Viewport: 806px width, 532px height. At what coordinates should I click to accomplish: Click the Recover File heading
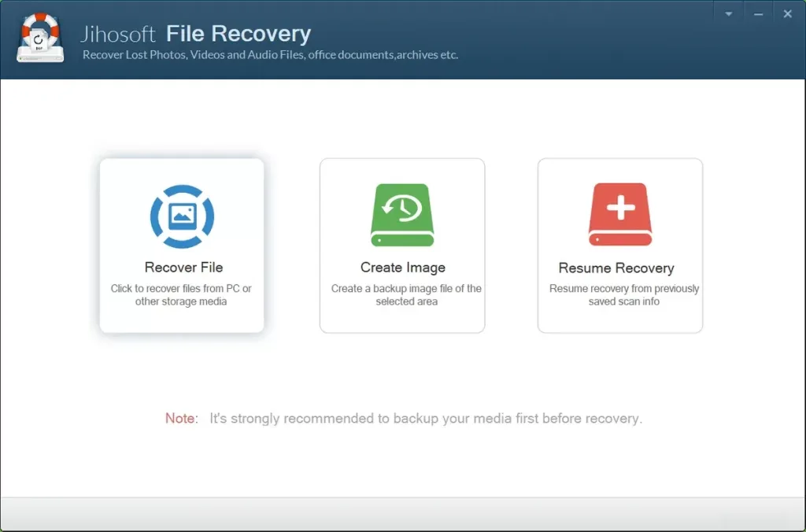pos(183,268)
